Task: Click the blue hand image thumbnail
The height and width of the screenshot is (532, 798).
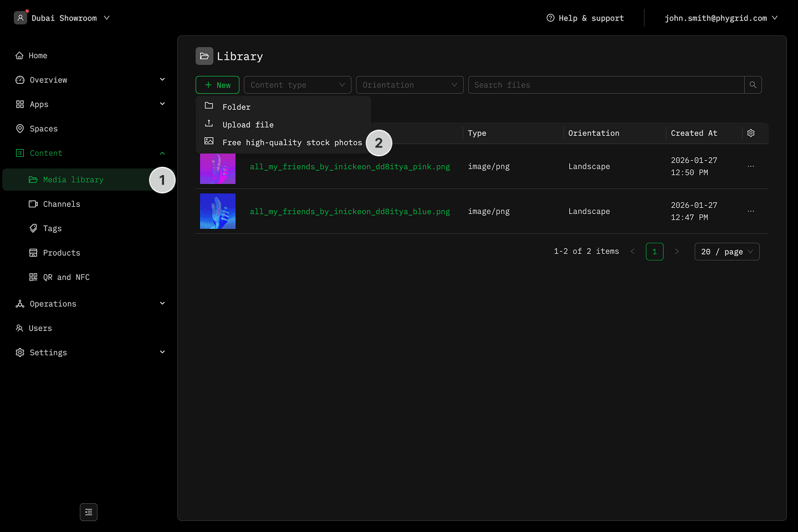Action: click(x=218, y=211)
